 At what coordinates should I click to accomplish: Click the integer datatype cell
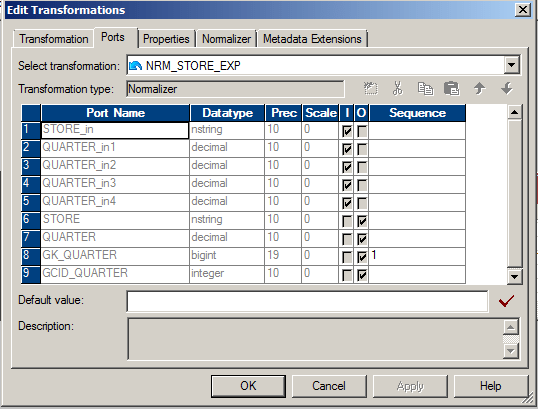click(227, 275)
